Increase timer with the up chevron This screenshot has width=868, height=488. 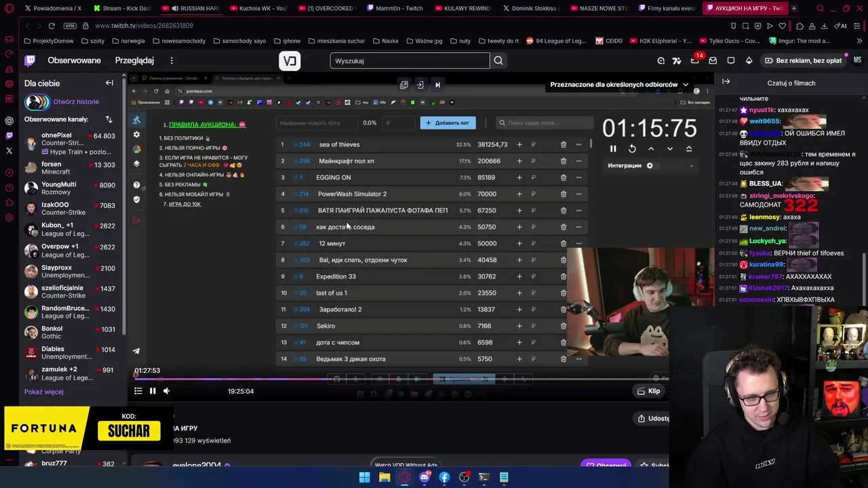651,148
